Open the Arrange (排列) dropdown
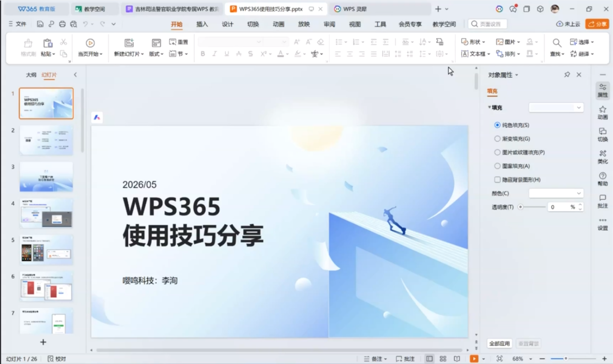The height and width of the screenshot is (364, 613). 508,54
